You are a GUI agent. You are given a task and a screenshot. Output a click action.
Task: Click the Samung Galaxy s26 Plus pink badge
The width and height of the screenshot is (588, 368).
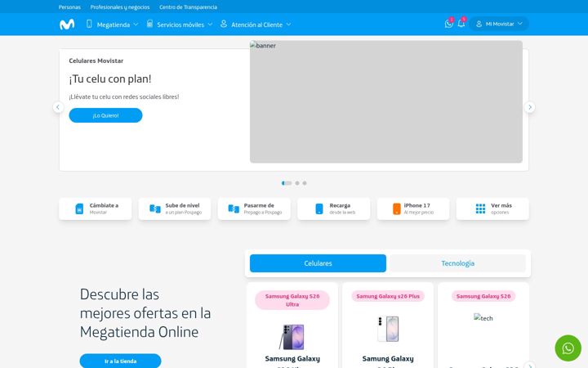point(388,296)
